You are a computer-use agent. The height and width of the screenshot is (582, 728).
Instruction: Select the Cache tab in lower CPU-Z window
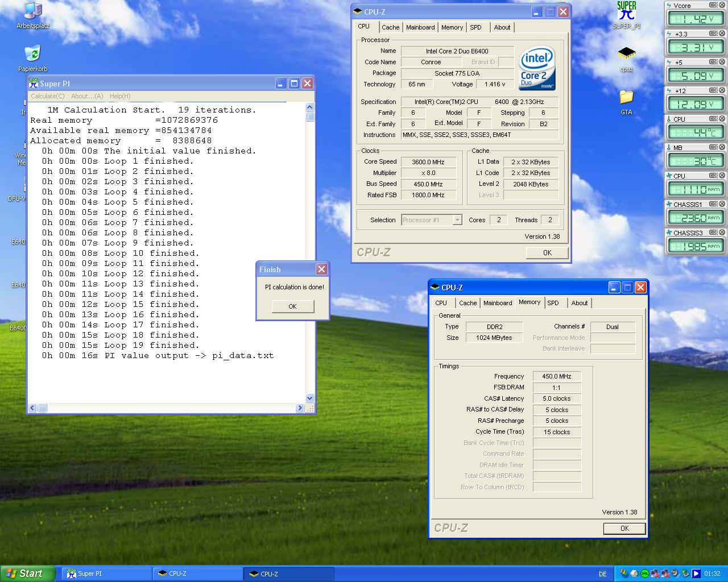[x=468, y=303]
